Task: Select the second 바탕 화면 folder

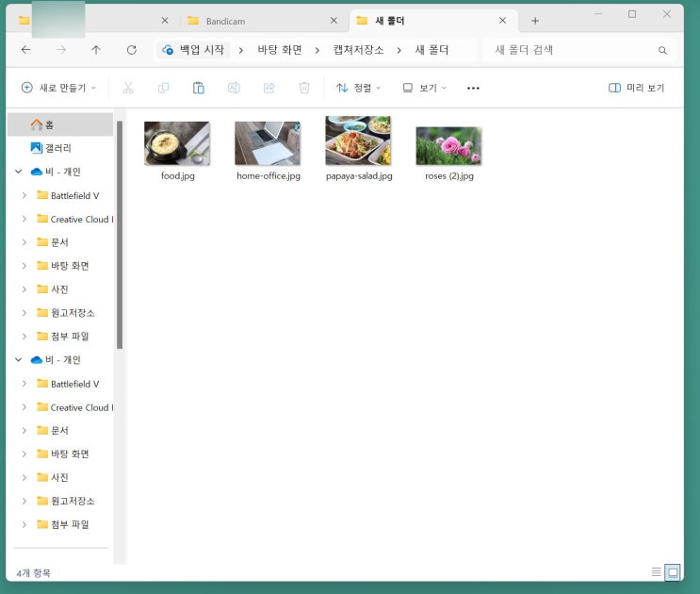Action: pyautogui.click(x=62, y=454)
